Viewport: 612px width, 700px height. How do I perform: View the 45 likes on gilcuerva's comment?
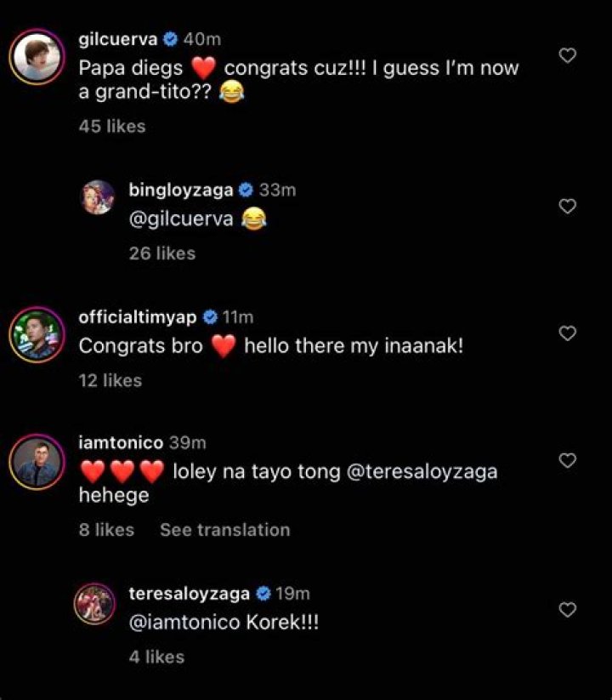click(x=112, y=125)
